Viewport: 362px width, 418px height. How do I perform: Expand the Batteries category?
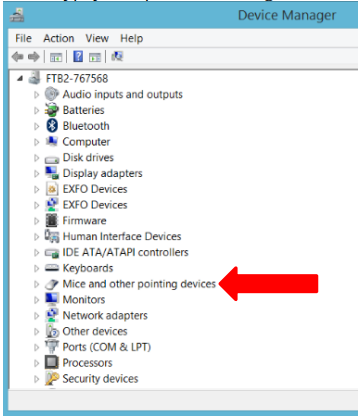coord(36,110)
